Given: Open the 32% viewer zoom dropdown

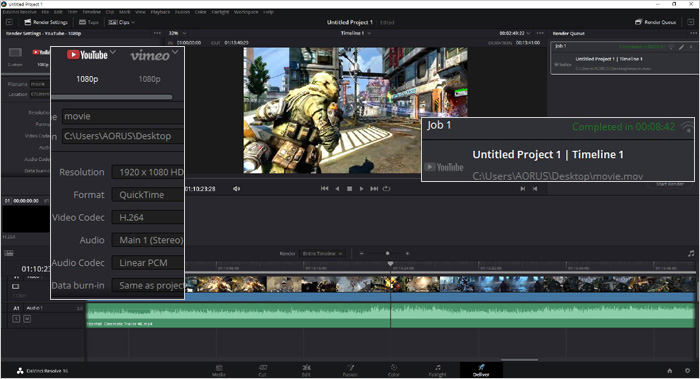Looking at the screenshot, I should [177, 33].
